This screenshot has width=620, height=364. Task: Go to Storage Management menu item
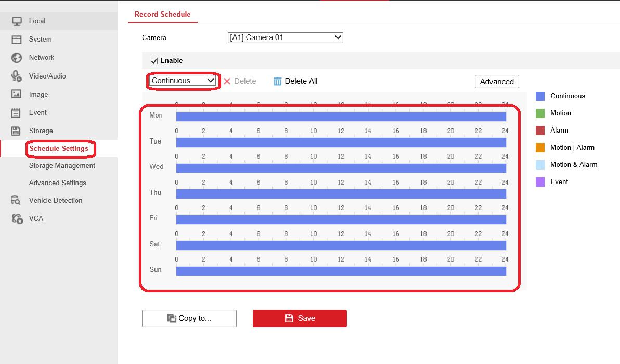click(x=62, y=165)
